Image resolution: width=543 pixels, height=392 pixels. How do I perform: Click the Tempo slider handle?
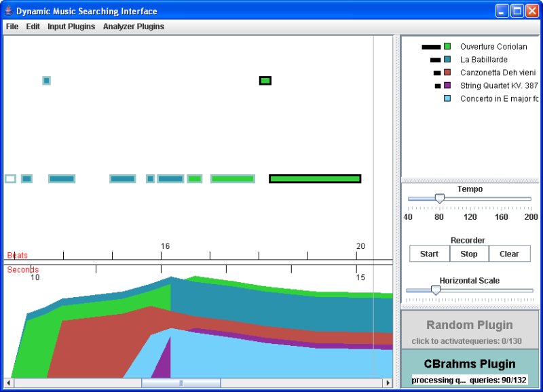439,198
